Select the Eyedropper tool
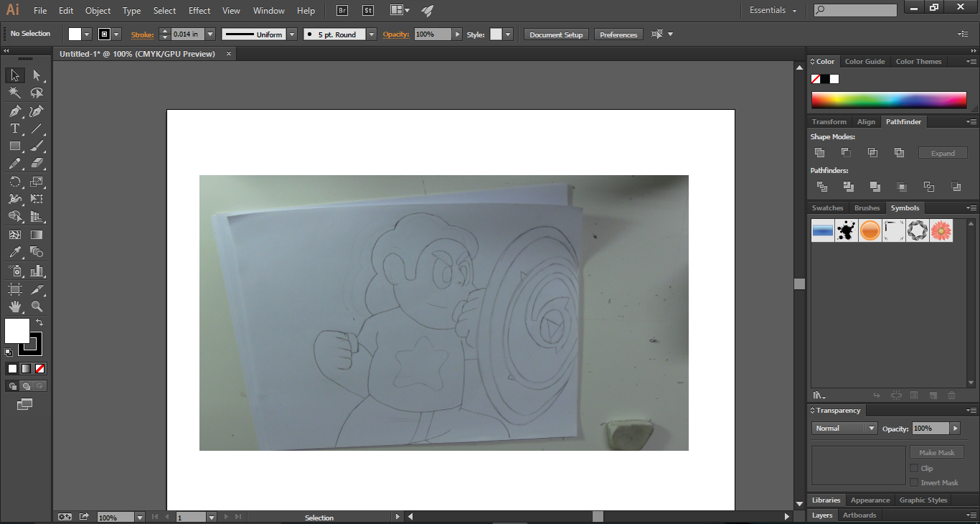The image size is (980, 524). coord(14,252)
